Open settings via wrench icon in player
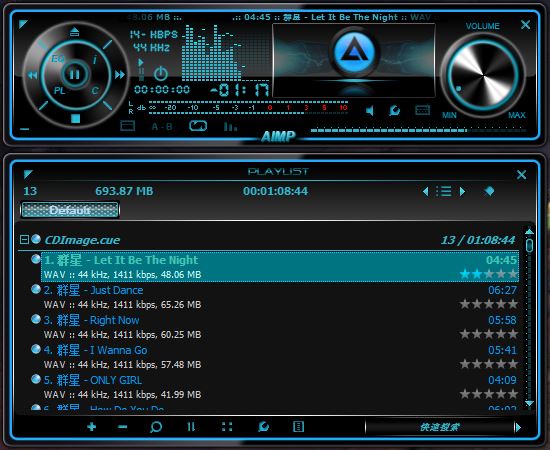Viewport: 550px width, 450px height. (x=395, y=111)
